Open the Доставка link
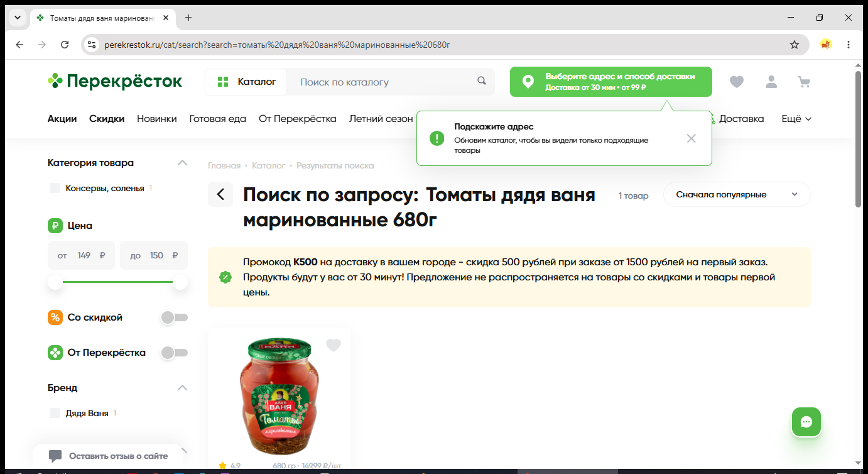This screenshot has width=868, height=474. pyautogui.click(x=741, y=118)
